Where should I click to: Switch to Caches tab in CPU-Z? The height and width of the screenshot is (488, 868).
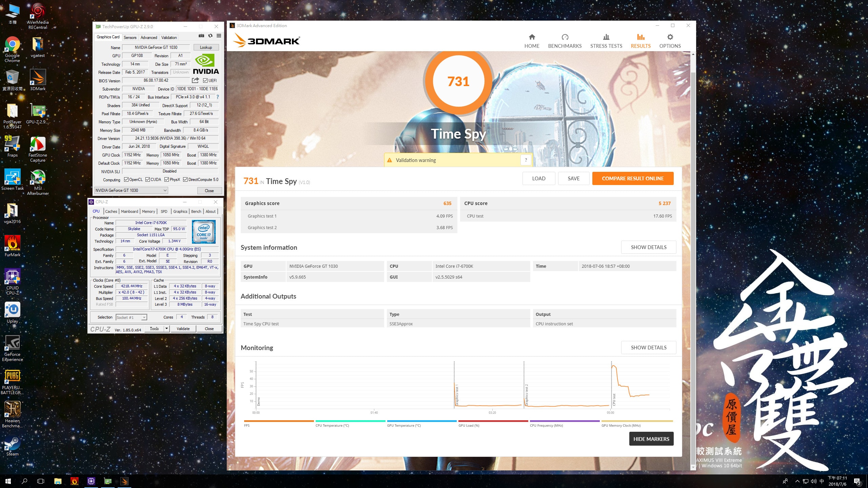111,211
